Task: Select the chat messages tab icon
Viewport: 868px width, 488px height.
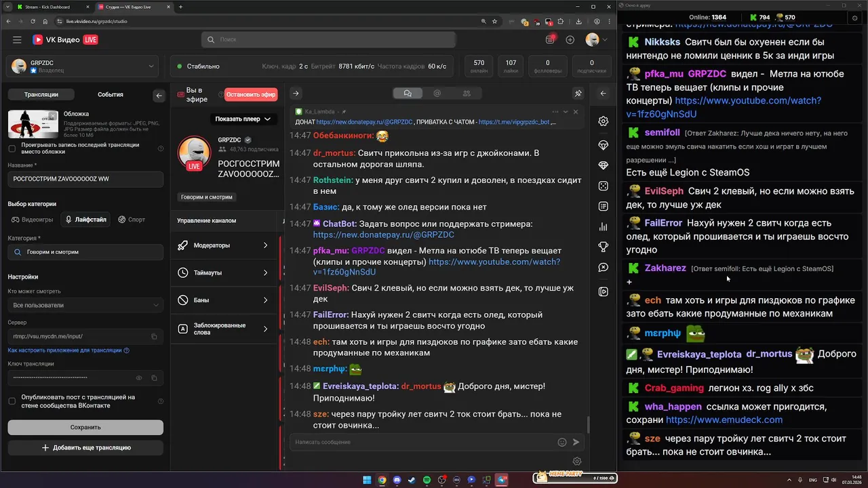Action: [408, 94]
